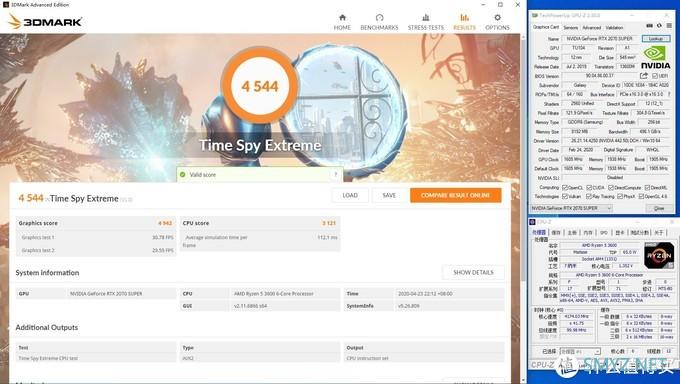Select the Results section in 3DMark
This screenshot has width=680, height=384.
pos(464,22)
